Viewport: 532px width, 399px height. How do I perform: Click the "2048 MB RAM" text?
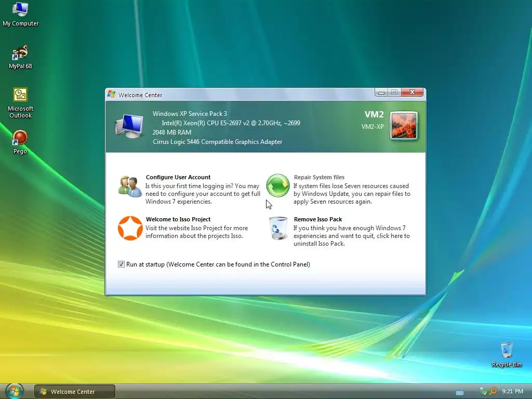click(171, 132)
